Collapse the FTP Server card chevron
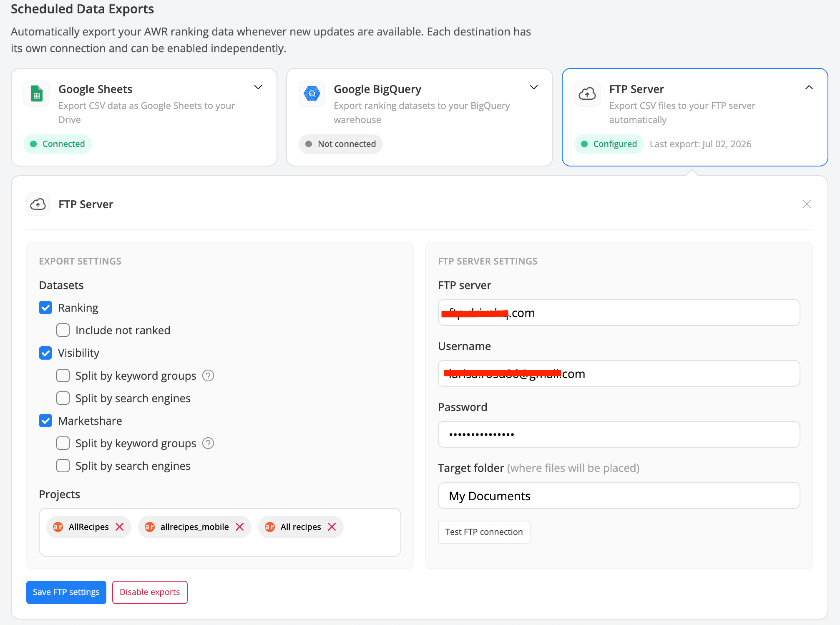The height and width of the screenshot is (625, 840). click(809, 87)
